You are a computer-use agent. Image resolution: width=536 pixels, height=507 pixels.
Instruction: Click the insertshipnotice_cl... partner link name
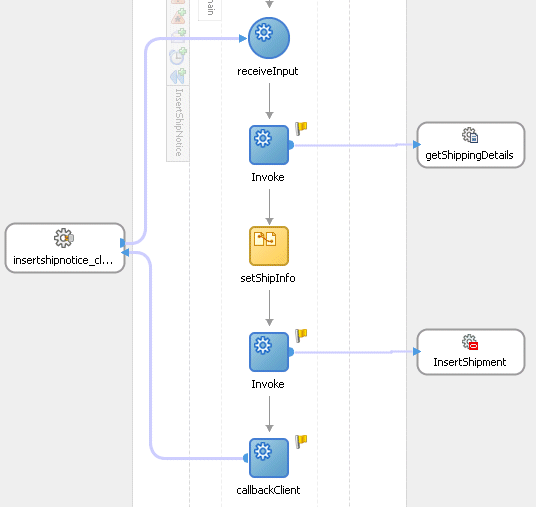click(63, 260)
